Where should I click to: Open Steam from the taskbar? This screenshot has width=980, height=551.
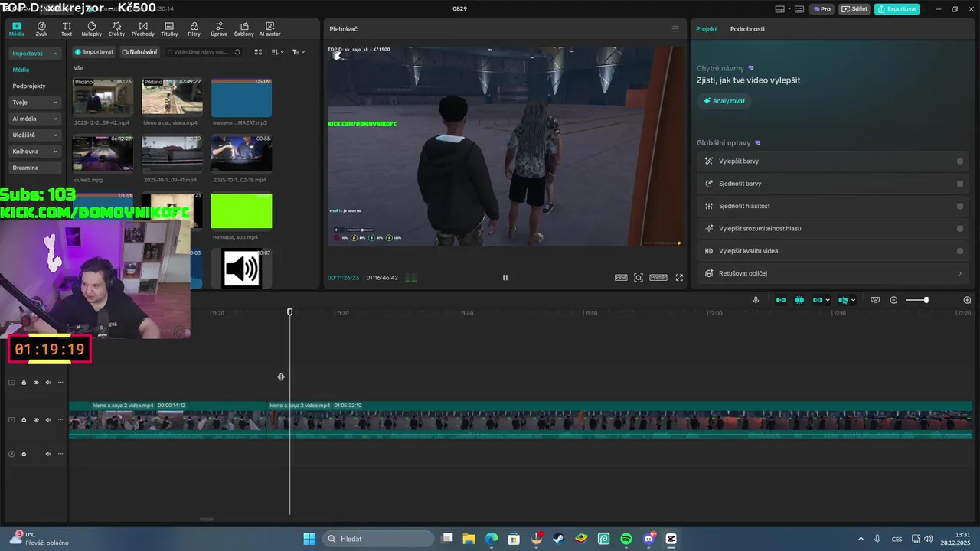(558, 539)
